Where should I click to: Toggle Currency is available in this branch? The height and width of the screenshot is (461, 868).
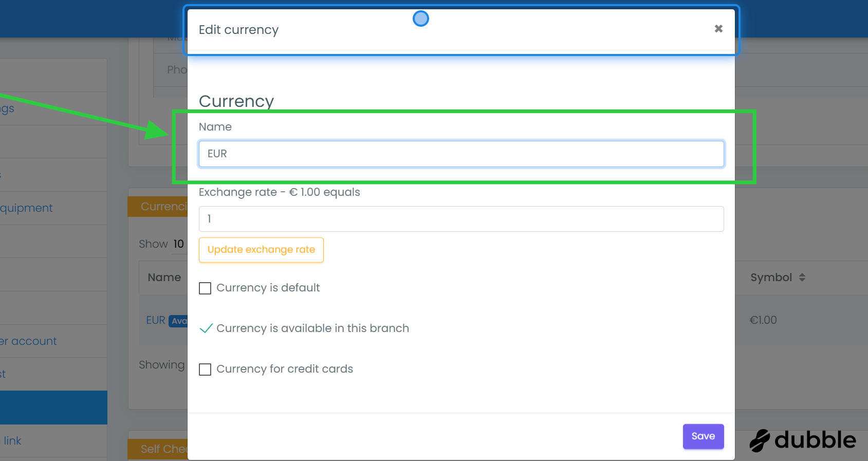click(206, 328)
